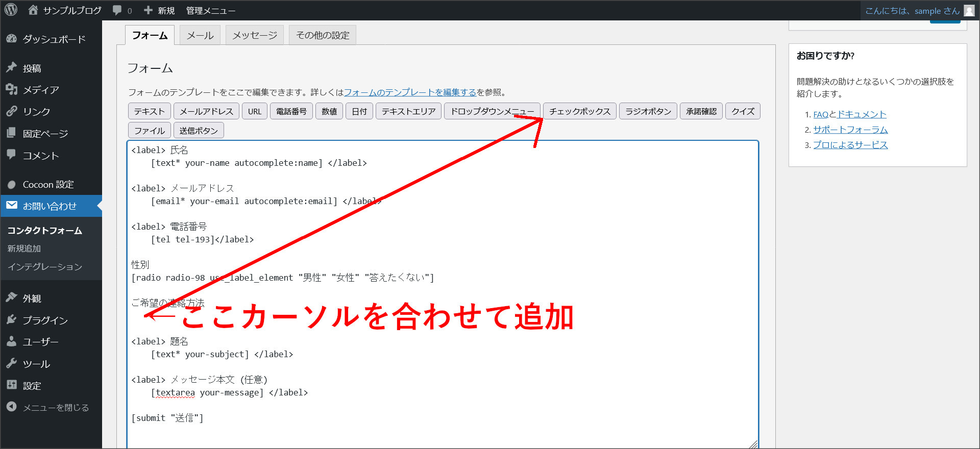Click the 投稿 pin icon in sidebar
The width and height of the screenshot is (980, 449).
pos(12,68)
